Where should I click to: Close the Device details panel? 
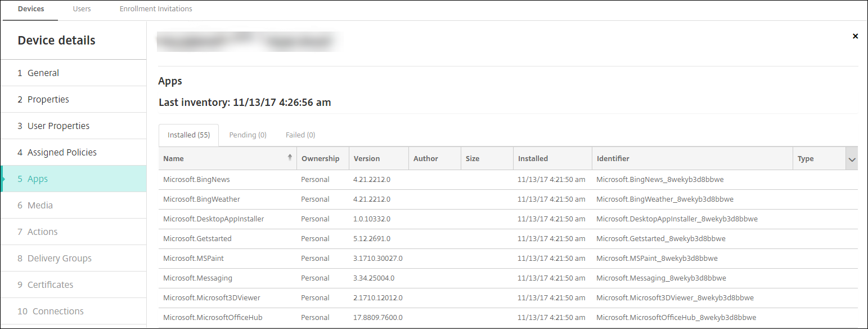point(855,36)
